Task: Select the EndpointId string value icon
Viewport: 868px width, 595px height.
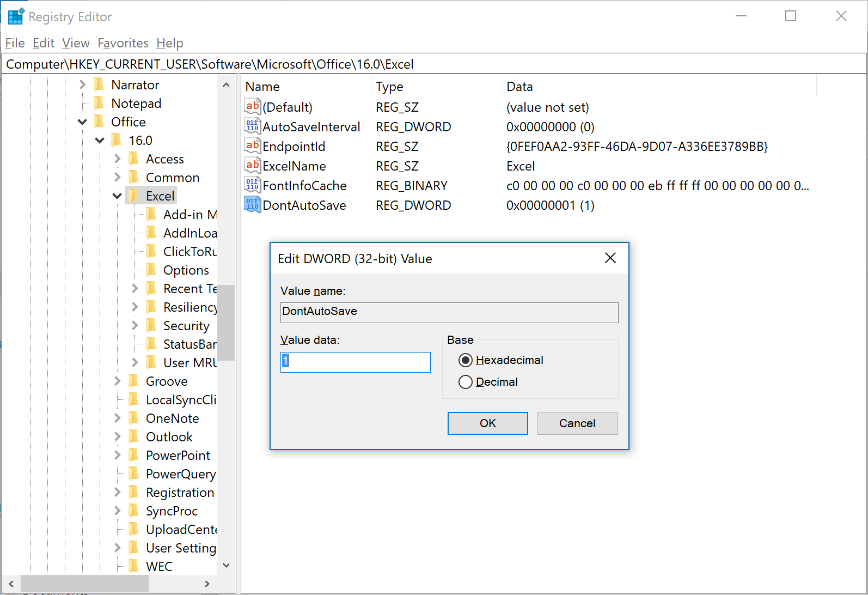Action: [x=252, y=146]
